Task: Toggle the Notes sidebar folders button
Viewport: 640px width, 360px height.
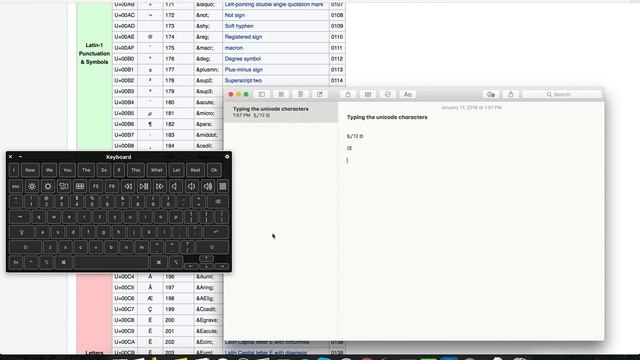Action: 262,94
